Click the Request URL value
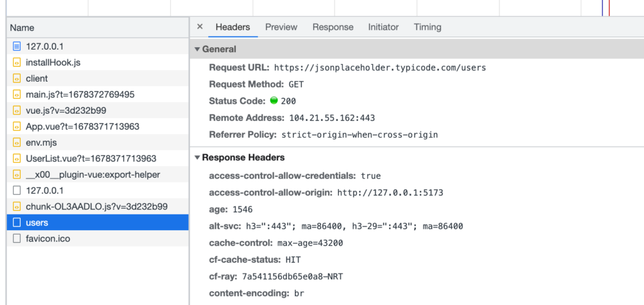This screenshot has width=644, height=305. click(380, 67)
